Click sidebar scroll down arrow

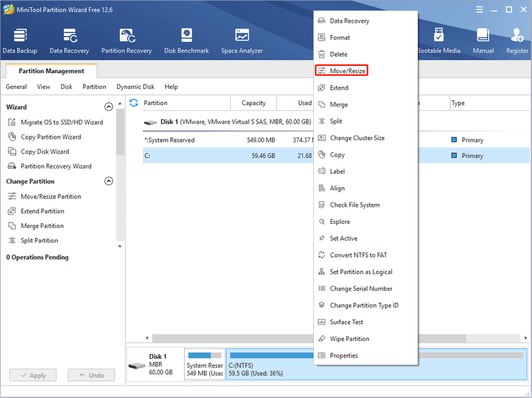(x=120, y=247)
